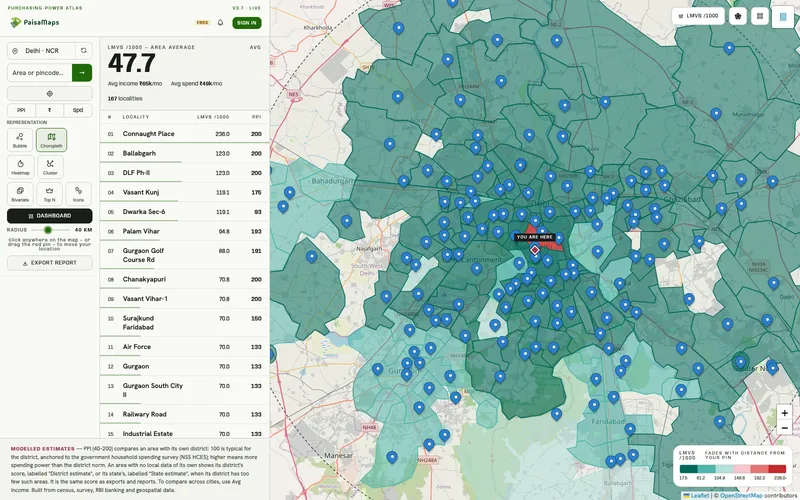Select the Gurgaon South City II row
This screenshot has height=500, width=800.
point(184,390)
